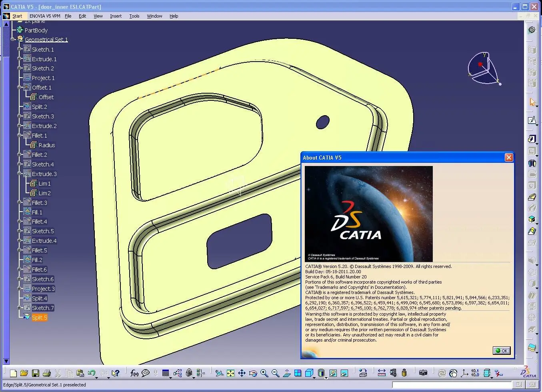Open the view cube quick-view dropdown

(314, 377)
